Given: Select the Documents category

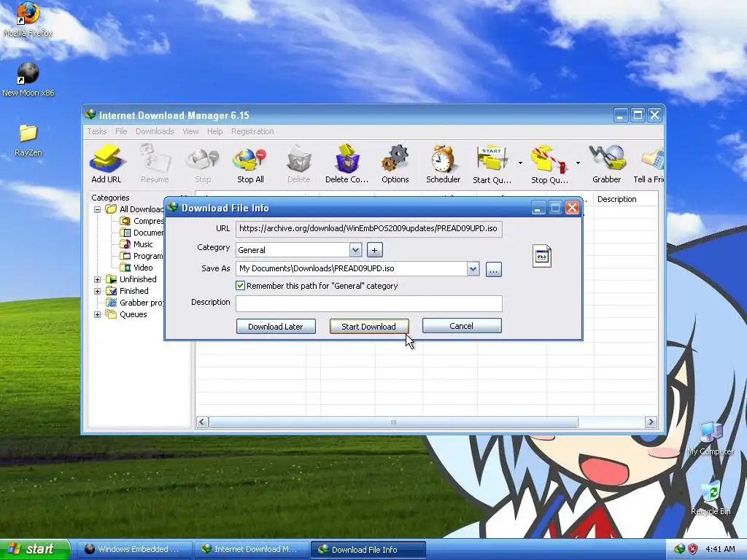Looking at the screenshot, I should click(x=142, y=233).
